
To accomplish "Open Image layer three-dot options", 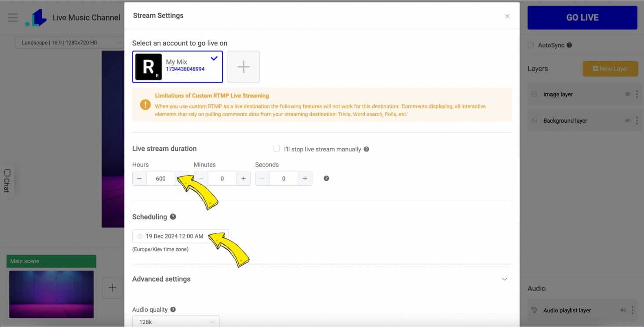I will tap(637, 94).
